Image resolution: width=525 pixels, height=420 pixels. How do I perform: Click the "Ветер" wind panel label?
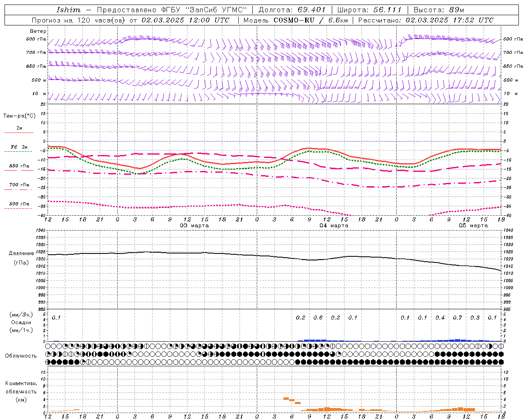pyautogui.click(x=38, y=31)
